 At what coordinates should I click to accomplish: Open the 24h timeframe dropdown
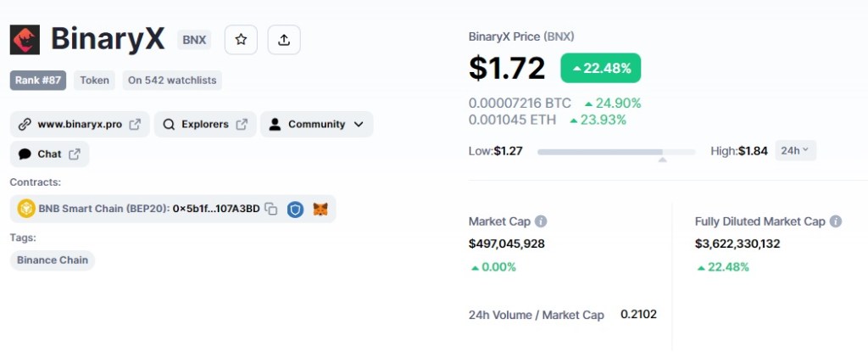click(x=795, y=150)
